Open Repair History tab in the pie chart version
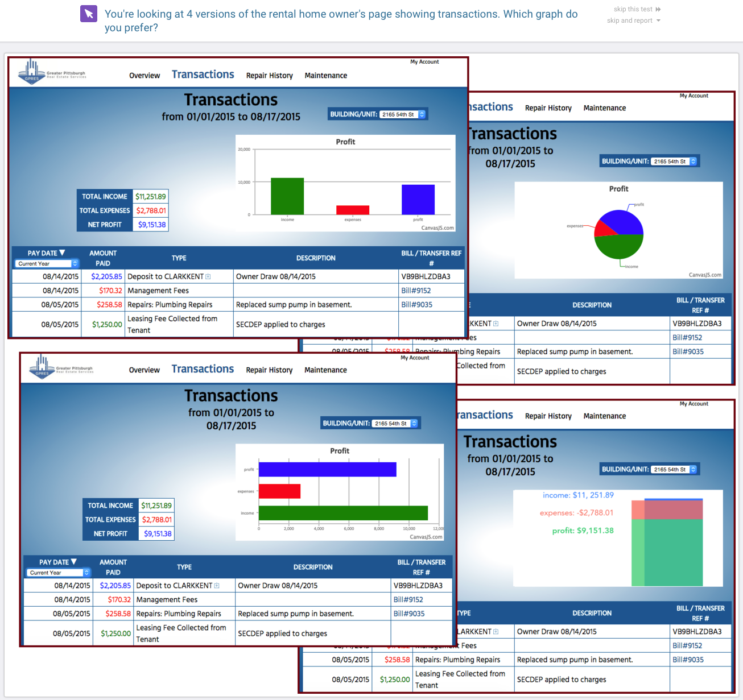Image resolution: width=743 pixels, height=700 pixels. point(548,108)
